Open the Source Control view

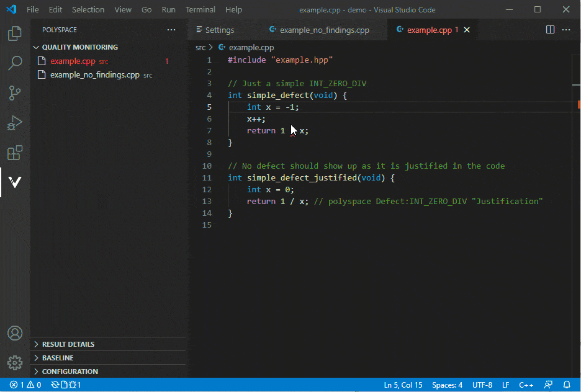coord(15,93)
